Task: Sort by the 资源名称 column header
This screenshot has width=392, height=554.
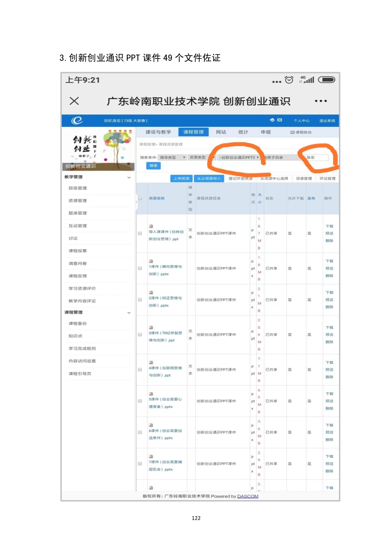Action: [x=157, y=198]
